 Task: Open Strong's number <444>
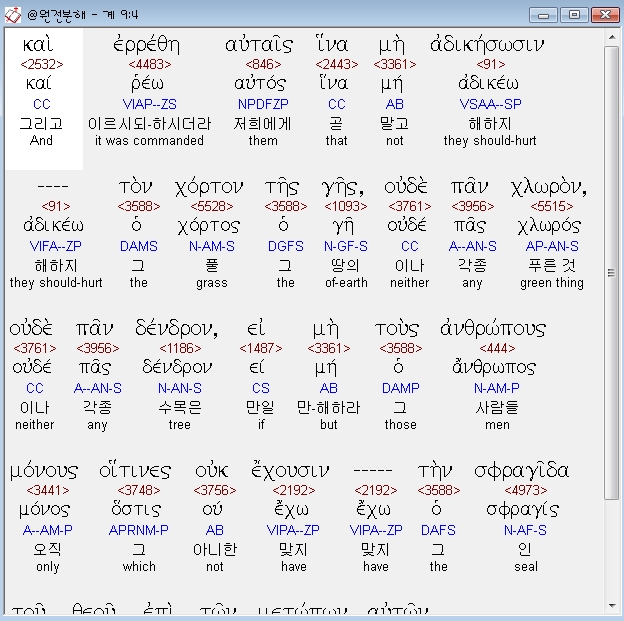(497, 348)
